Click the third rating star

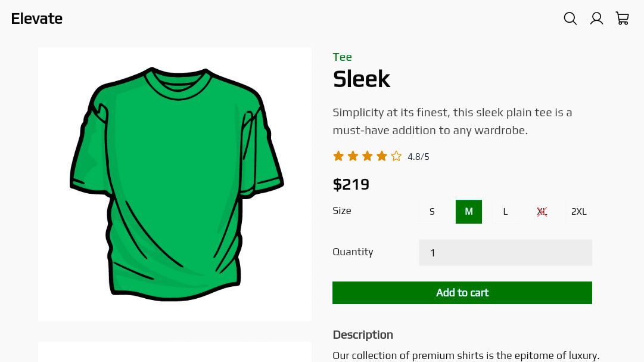[x=367, y=156]
